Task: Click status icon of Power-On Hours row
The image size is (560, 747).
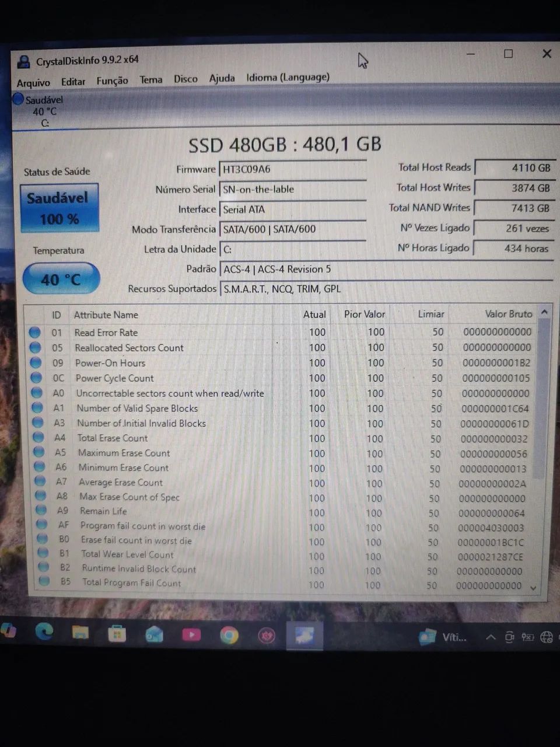Action: [36, 362]
